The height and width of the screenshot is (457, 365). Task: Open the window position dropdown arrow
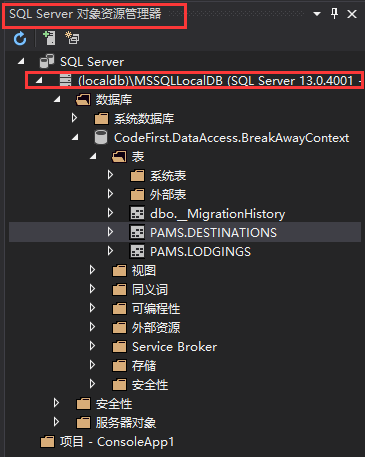point(317,14)
